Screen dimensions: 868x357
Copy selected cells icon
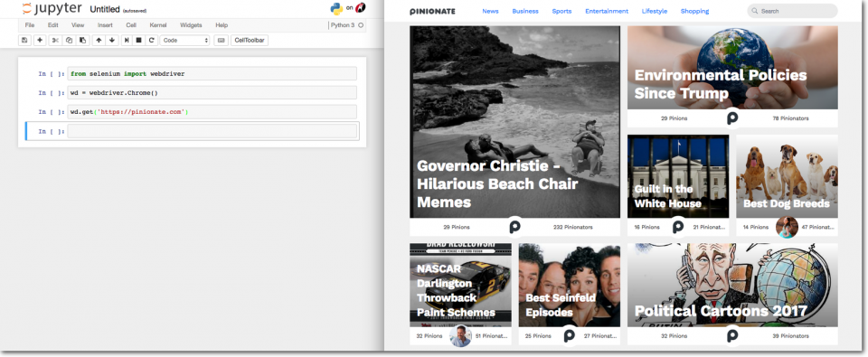(x=69, y=41)
